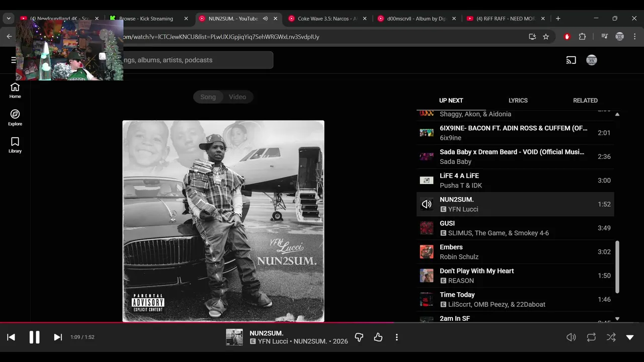Play Sada Baby x Dream Beard - VOID
Image resolution: width=644 pixels, height=362 pixels.
(515, 156)
